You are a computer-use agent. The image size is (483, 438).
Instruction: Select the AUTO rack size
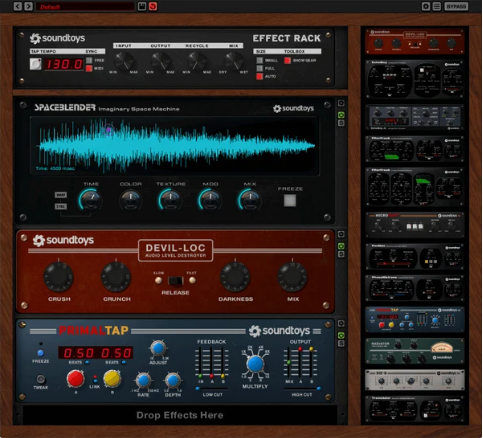(259, 76)
